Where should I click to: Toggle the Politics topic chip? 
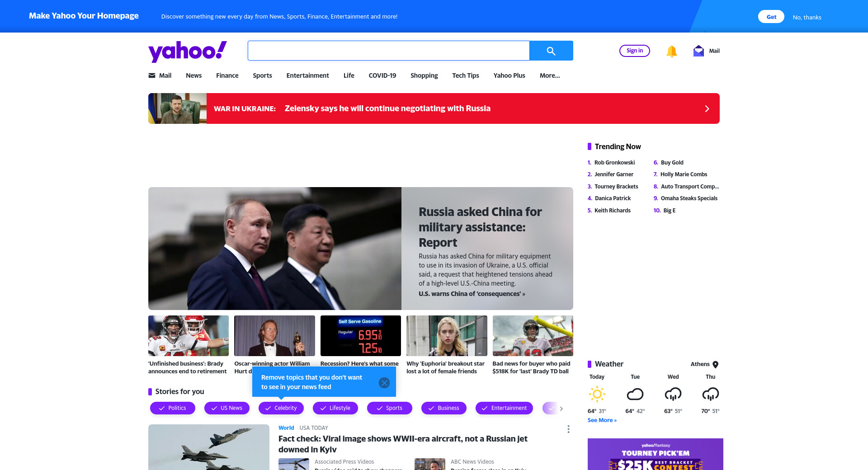(x=173, y=408)
